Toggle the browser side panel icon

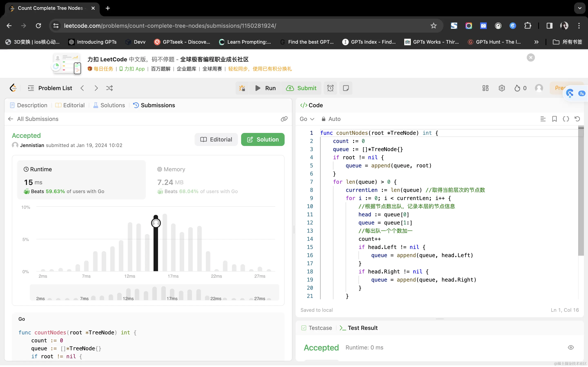click(x=549, y=26)
